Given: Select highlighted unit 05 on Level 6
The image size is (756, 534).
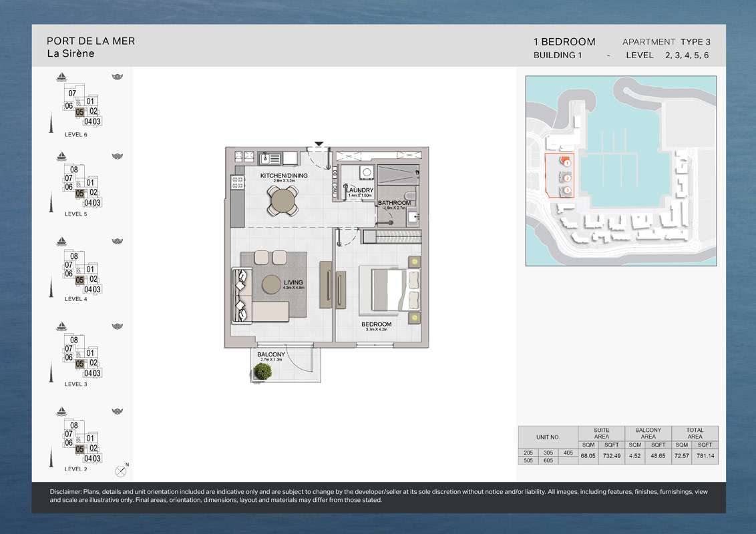Looking at the screenshot, I should click(x=79, y=113).
